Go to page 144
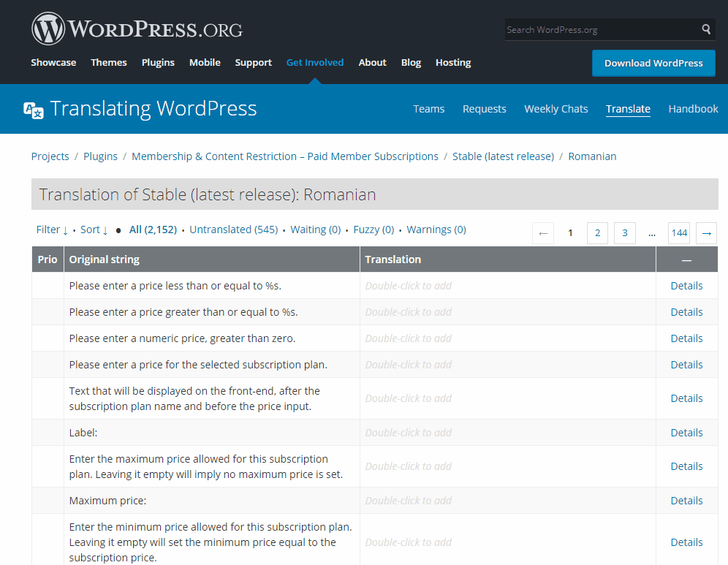This screenshot has width=728, height=565. pos(679,233)
